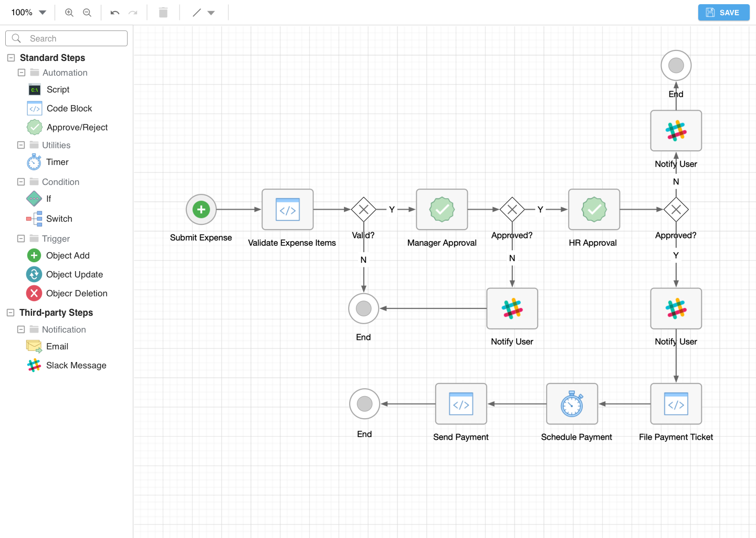Undo the last change
Image resolution: width=756 pixels, height=538 pixels.
114,12
